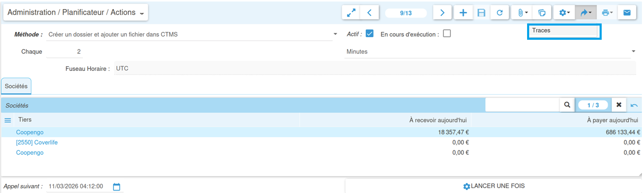This screenshot has height=193, width=644.
Task: Save the record with floppy disk icon
Action: coord(481,13)
